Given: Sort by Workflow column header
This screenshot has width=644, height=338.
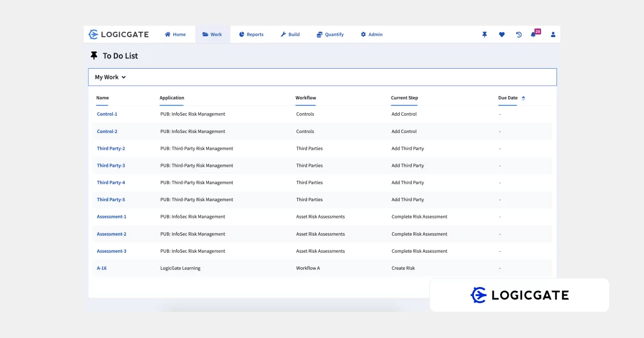Looking at the screenshot, I should [306, 98].
